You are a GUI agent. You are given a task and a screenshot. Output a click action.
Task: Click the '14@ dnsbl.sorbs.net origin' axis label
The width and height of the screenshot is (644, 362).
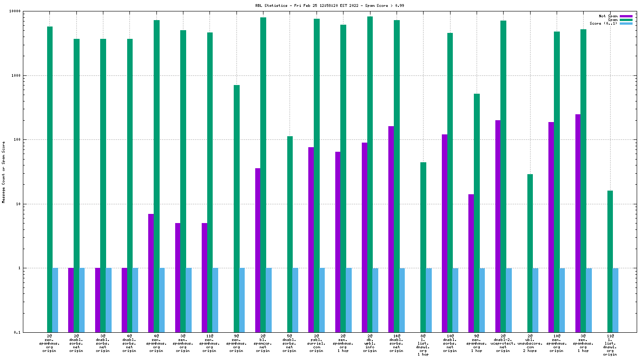point(397,343)
